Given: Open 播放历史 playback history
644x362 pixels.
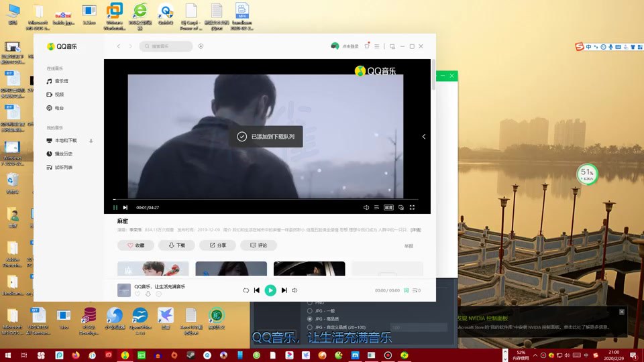Looking at the screenshot, I should click(x=60, y=154).
